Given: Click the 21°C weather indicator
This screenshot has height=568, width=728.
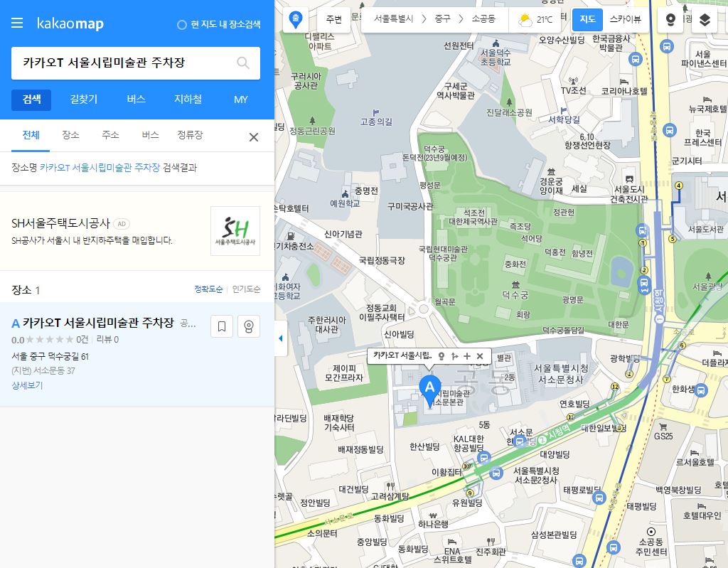Looking at the screenshot, I should click(536, 19).
